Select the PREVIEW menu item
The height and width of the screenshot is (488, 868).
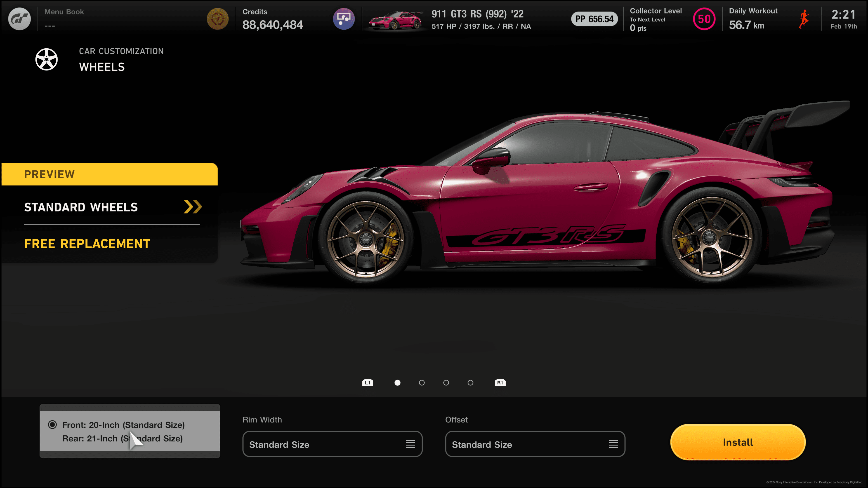click(x=109, y=174)
